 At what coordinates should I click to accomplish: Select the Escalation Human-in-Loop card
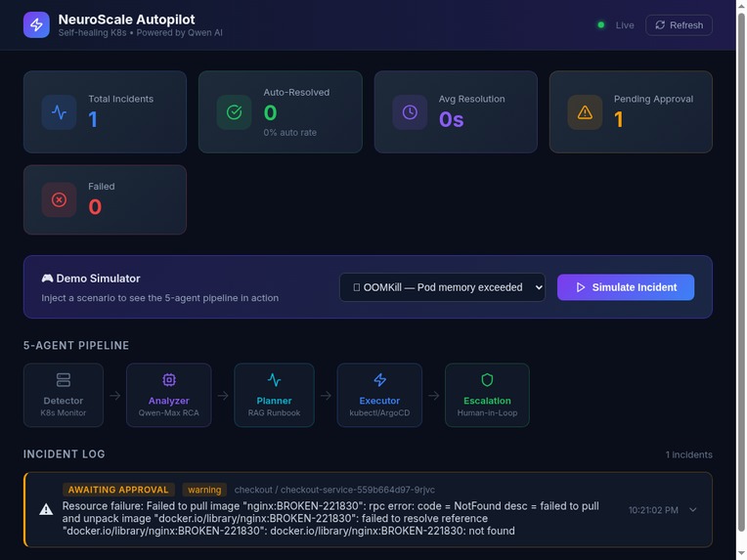tap(487, 395)
